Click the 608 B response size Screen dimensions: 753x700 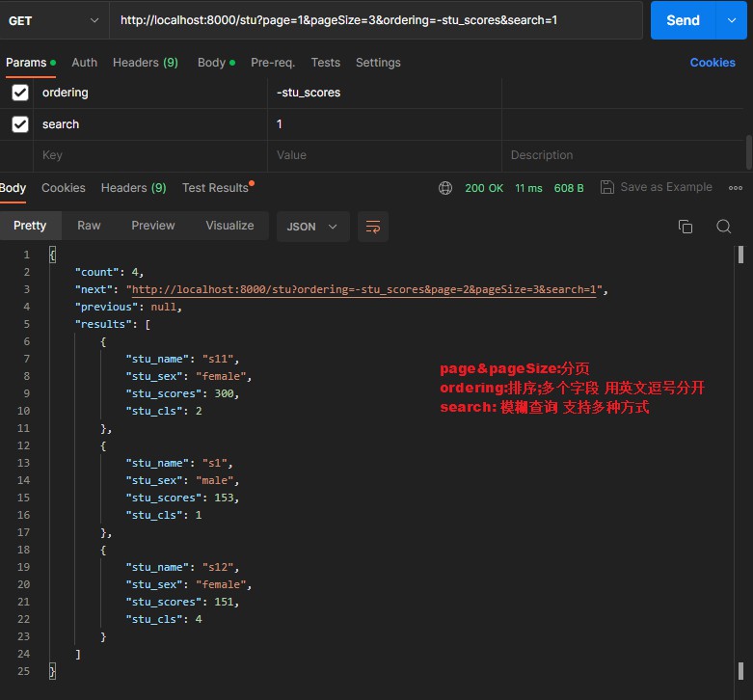click(569, 188)
